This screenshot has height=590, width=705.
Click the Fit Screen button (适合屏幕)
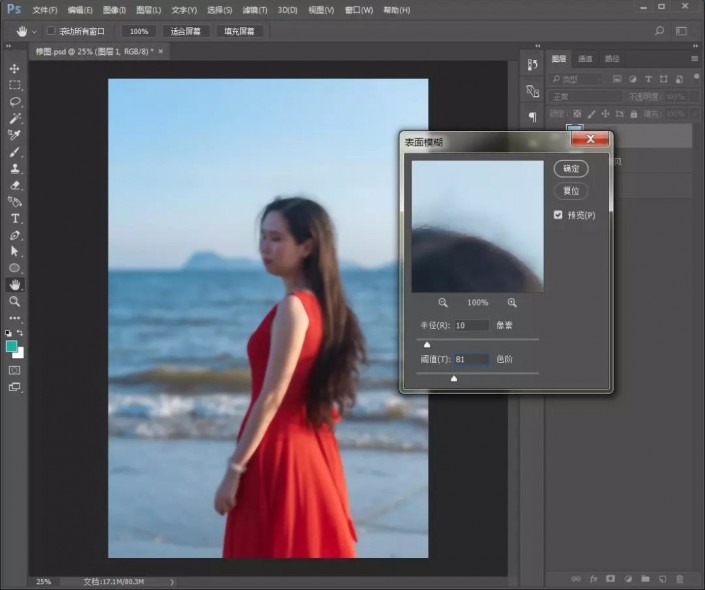click(x=185, y=31)
